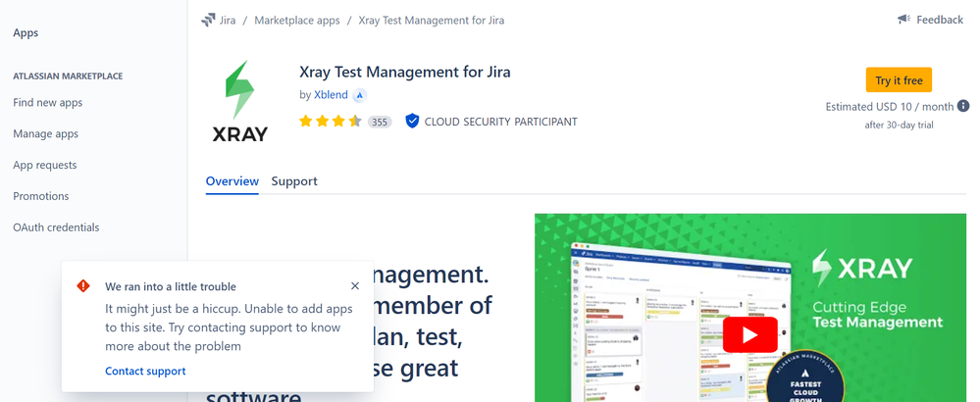Open OAuth credentials in sidebar

(x=56, y=227)
